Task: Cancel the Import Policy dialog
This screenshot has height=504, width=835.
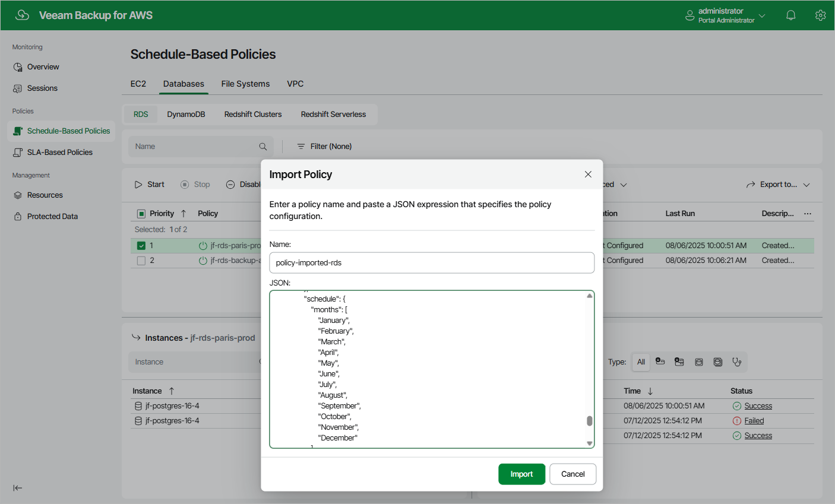Action: coord(573,474)
